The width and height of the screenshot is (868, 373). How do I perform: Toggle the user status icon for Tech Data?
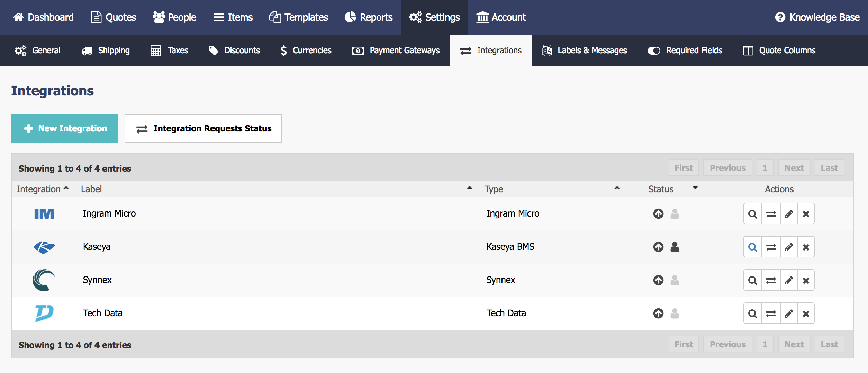coord(675,313)
